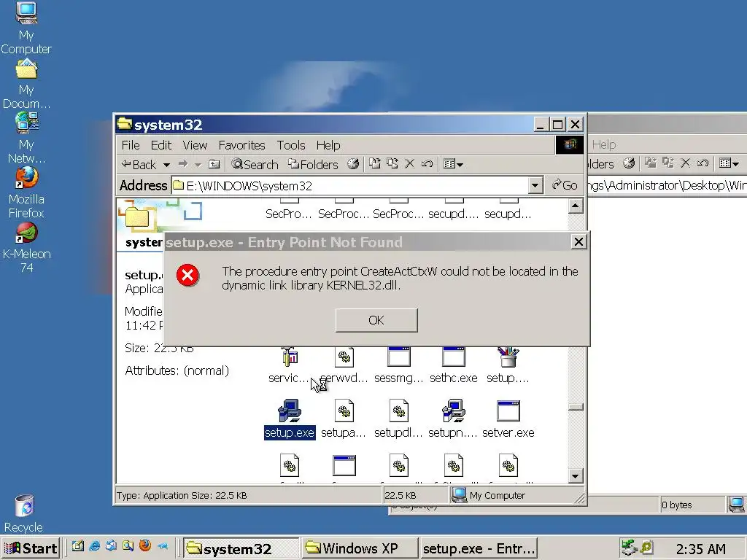Image resolution: width=747 pixels, height=560 pixels.
Task: Open the Edit menu in system32
Action: pyautogui.click(x=161, y=145)
